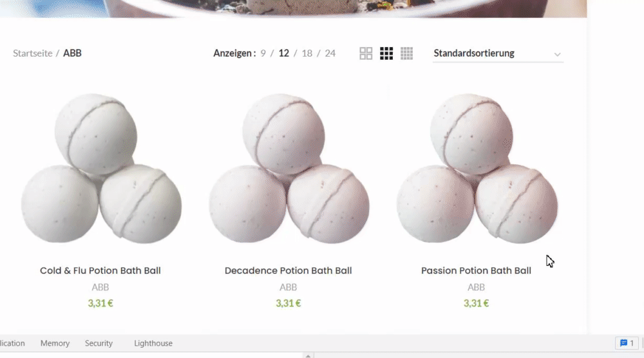Screen dimensions: 644x358
Task: Expand drawer with bottom up-arrow handle
Action: [x=308, y=355]
